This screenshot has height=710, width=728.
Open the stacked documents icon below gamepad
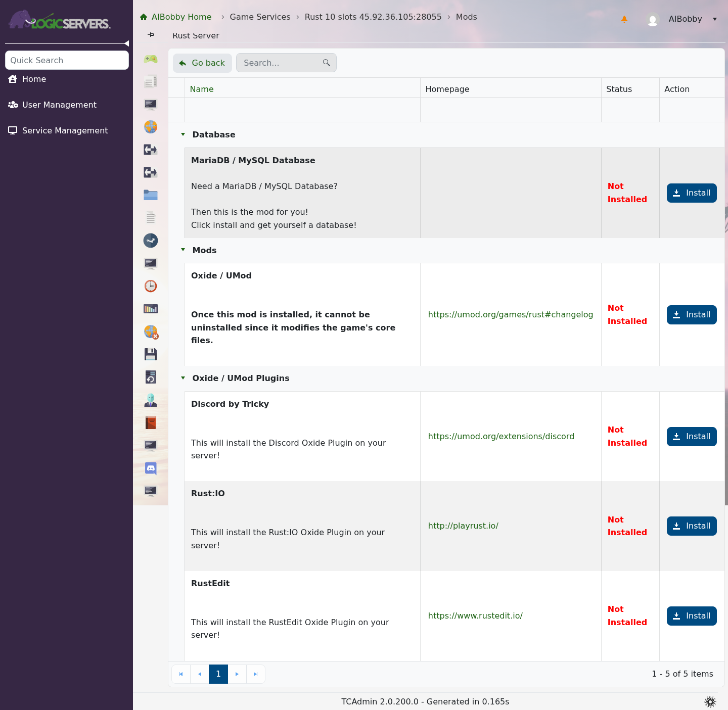point(151,81)
